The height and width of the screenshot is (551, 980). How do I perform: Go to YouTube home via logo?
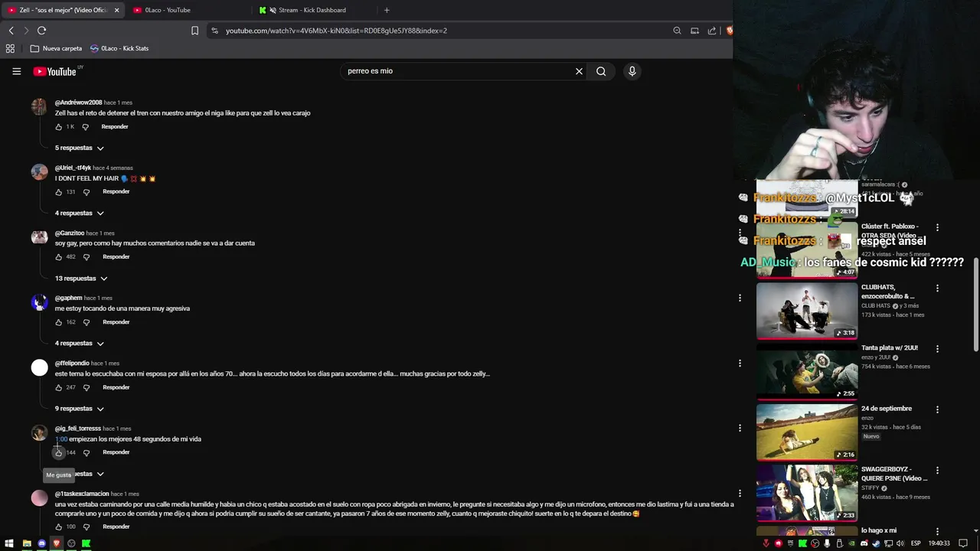54,71
